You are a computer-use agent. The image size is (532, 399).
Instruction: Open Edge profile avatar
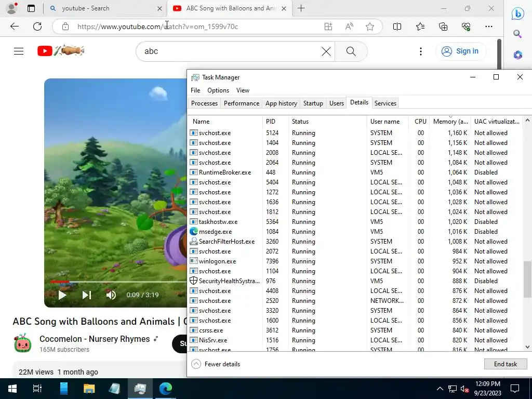pyautogui.click(x=12, y=8)
